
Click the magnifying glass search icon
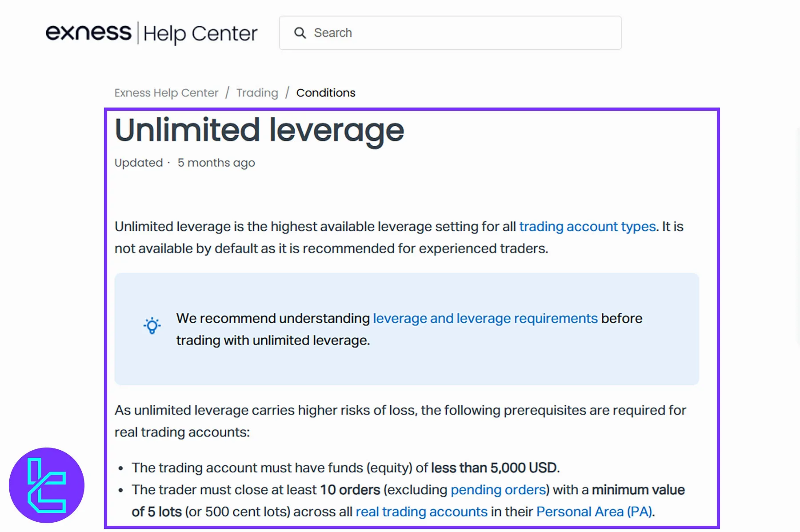(300, 33)
